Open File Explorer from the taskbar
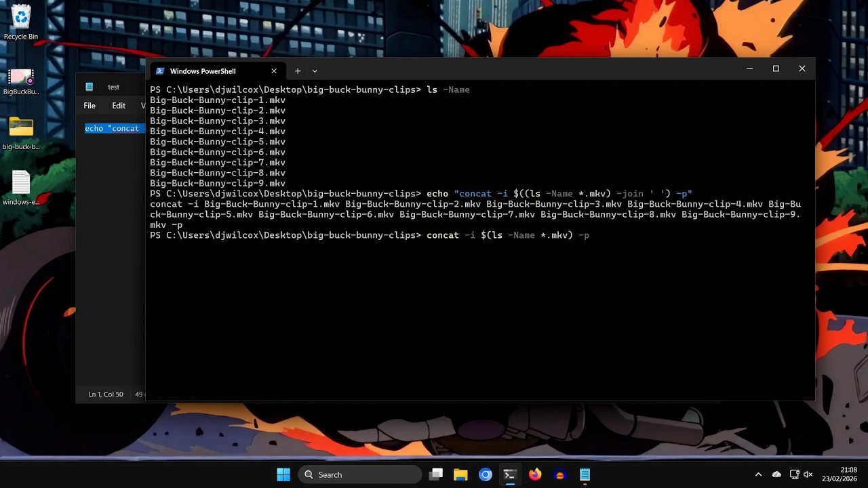 pos(460,474)
